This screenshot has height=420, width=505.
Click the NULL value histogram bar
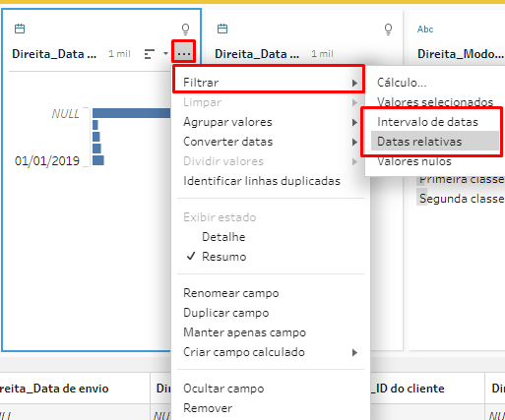(131, 113)
